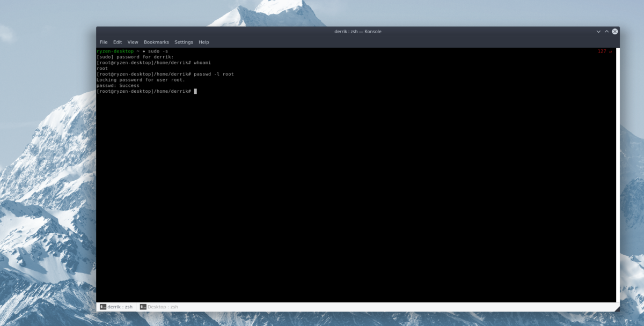
Task: Click the 'passwd: Success' output line
Action: pos(118,86)
